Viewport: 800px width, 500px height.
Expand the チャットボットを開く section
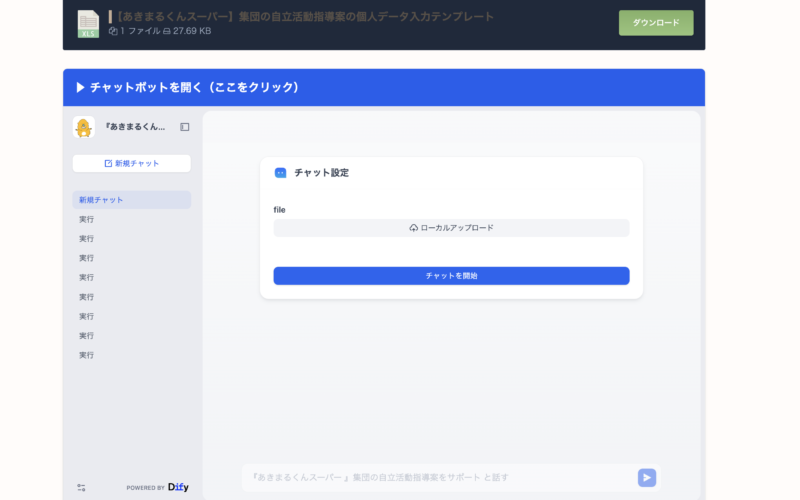pos(188,87)
